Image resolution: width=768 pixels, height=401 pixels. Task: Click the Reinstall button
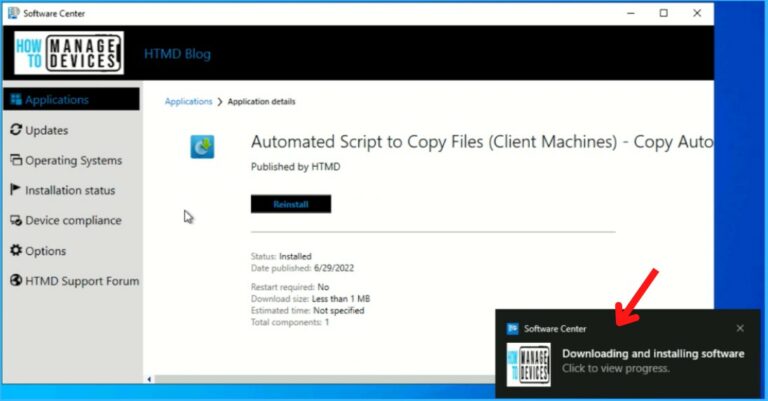pyautogui.click(x=291, y=204)
